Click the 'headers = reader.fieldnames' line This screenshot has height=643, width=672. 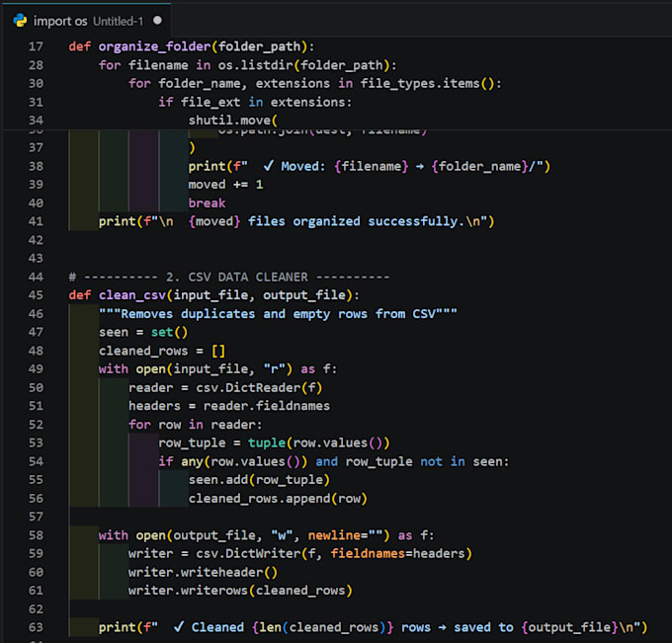[229, 406]
